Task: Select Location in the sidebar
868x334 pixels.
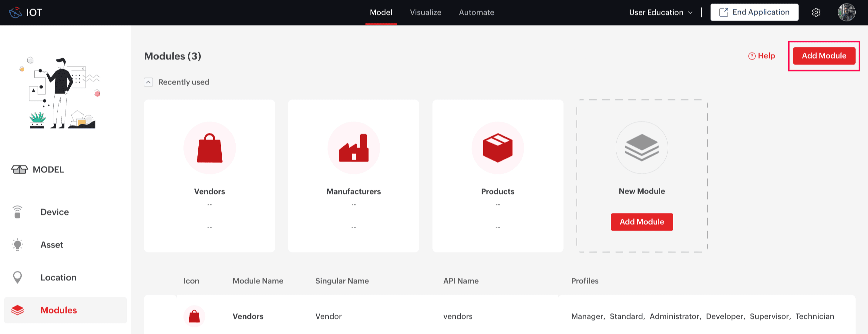Action: tap(58, 277)
